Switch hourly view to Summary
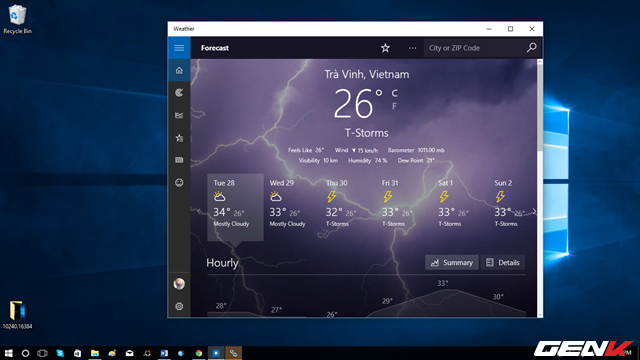640x360 pixels. [x=451, y=262]
